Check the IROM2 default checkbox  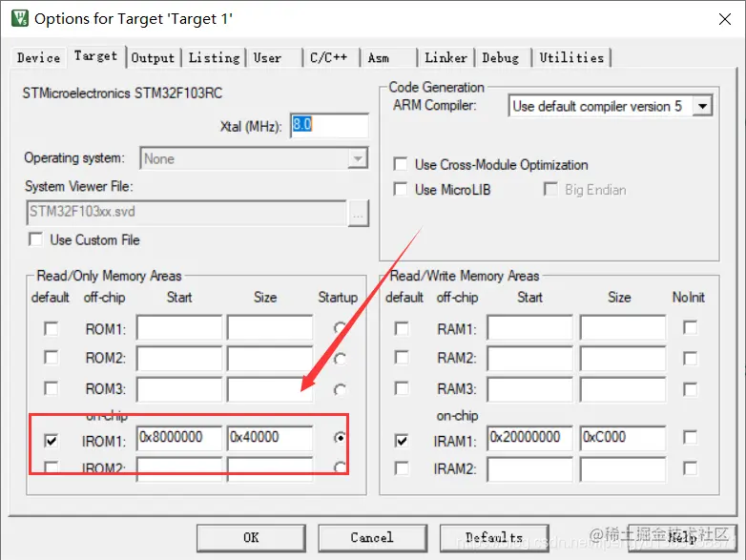[51, 467]
